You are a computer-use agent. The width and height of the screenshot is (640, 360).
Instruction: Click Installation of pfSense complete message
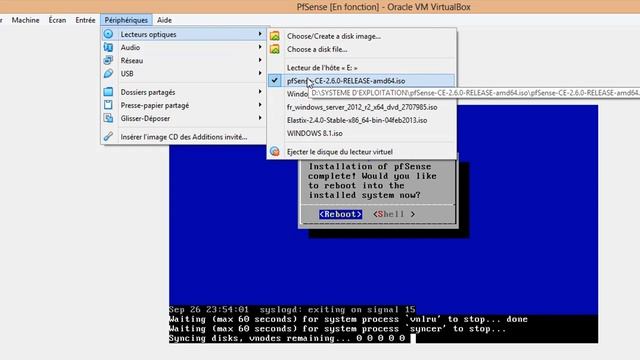coord(372,180)
